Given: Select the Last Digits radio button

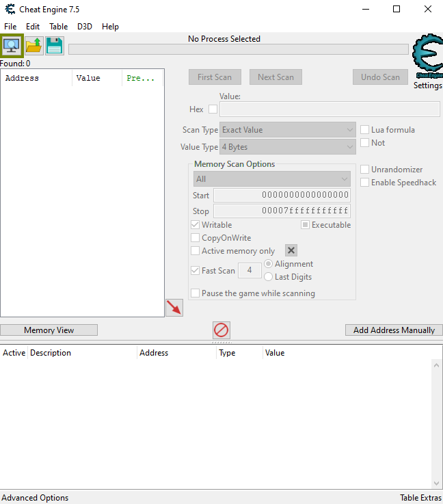Looking at the screenshot, I should point(268,277).
